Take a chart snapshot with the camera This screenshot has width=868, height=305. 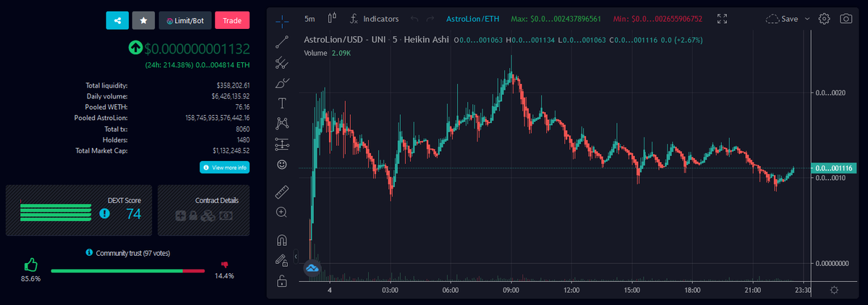point(846,19)
